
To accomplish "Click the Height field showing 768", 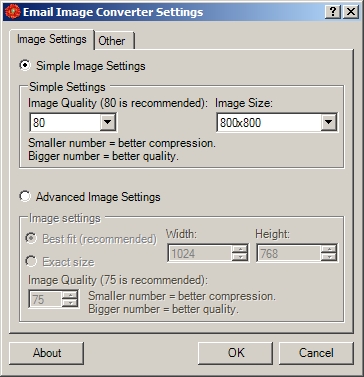I will 289,253.
